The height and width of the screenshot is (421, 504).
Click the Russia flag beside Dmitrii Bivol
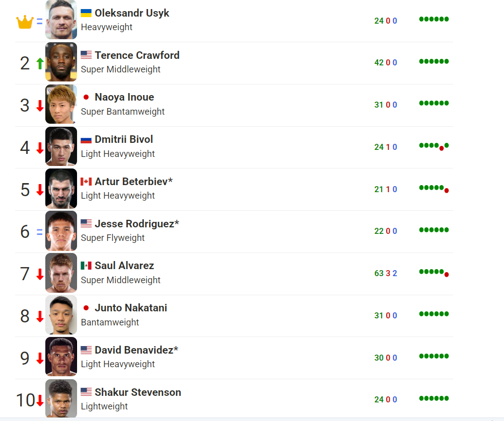(86, 140)
